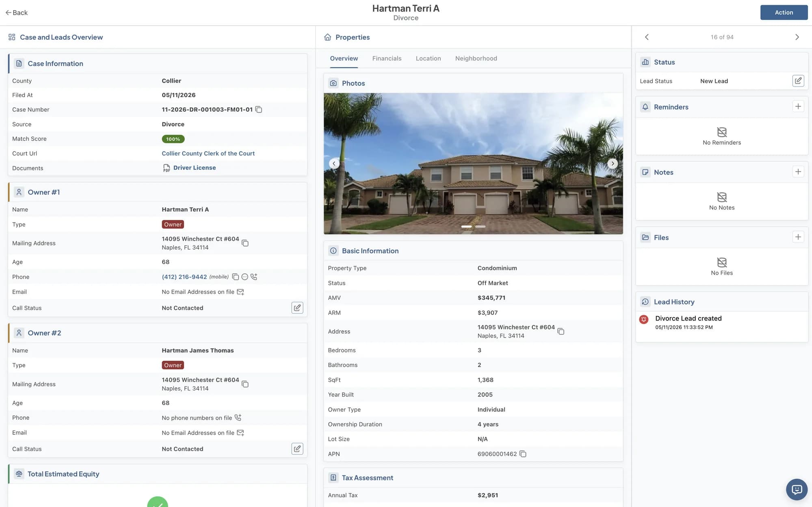
Task: Copy the property address
Action: point(561,331)
